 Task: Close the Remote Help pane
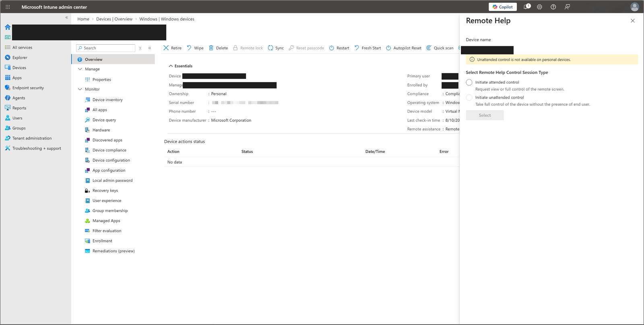tap(633, 21)
